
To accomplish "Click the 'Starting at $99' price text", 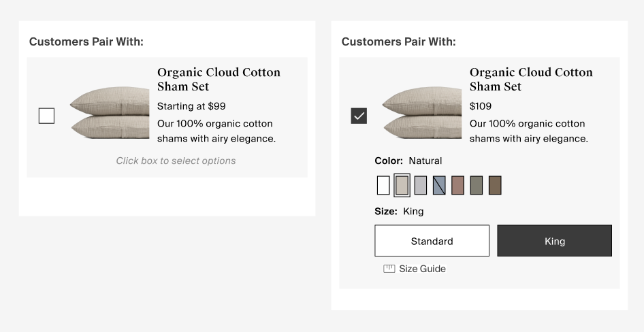I will click(x=191, y=106).
